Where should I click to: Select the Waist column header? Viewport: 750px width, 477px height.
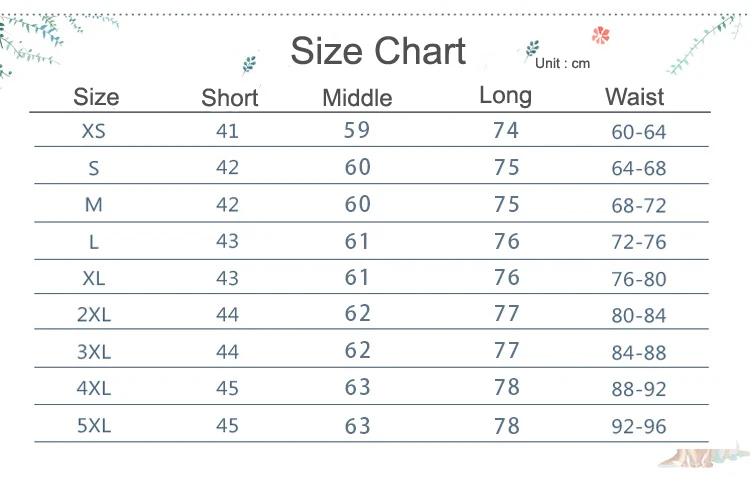(x=634, y=97)
